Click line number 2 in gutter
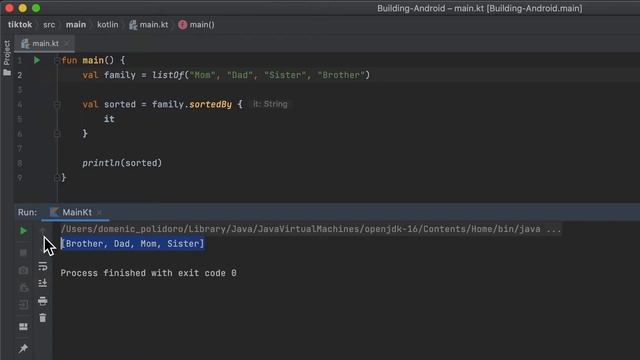640x360 pixels. [20, 75]
